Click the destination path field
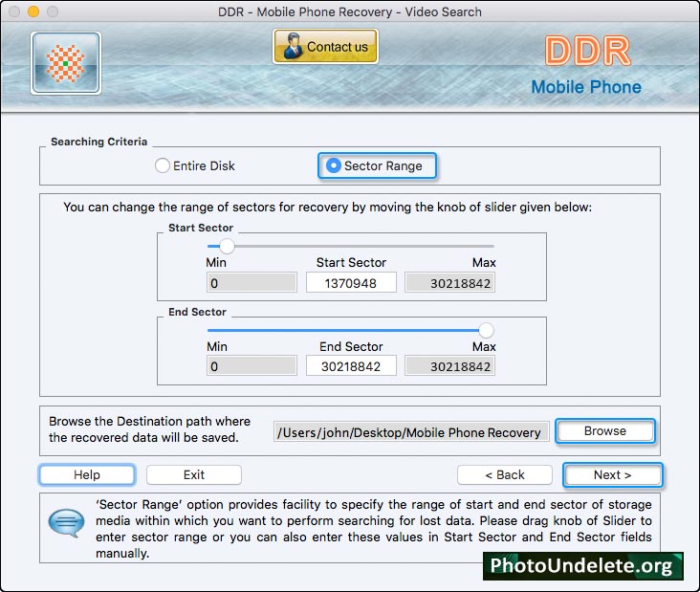 (411, 432)
